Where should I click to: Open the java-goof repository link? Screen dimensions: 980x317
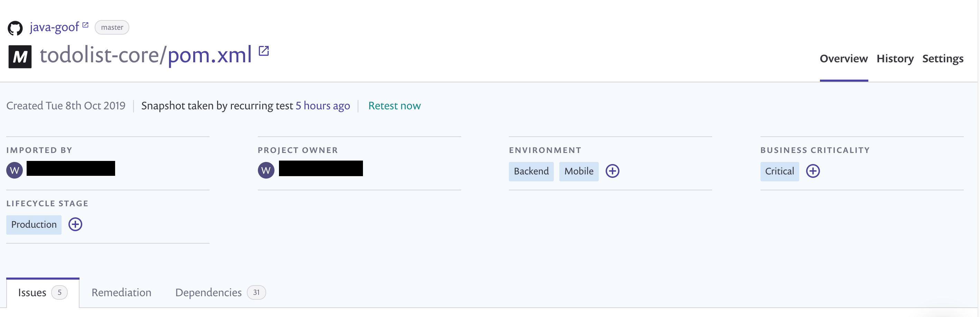(x=54, y=27)
